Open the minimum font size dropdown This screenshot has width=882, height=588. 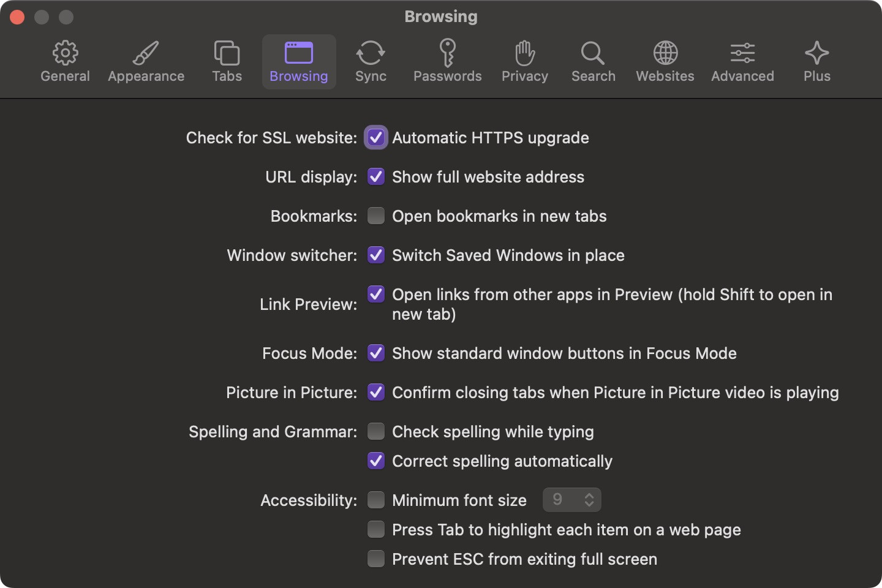571,500
